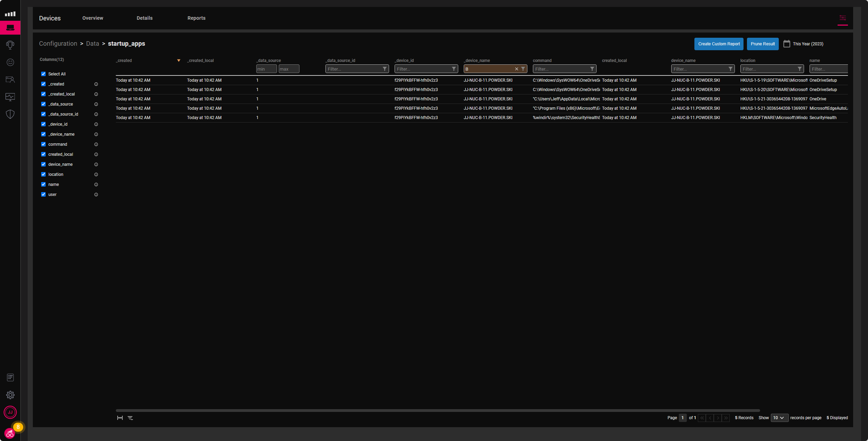The image size is (868, 441).
Task: Click the activity monitor icon in sidebar
Action: [x=10, y=97]
